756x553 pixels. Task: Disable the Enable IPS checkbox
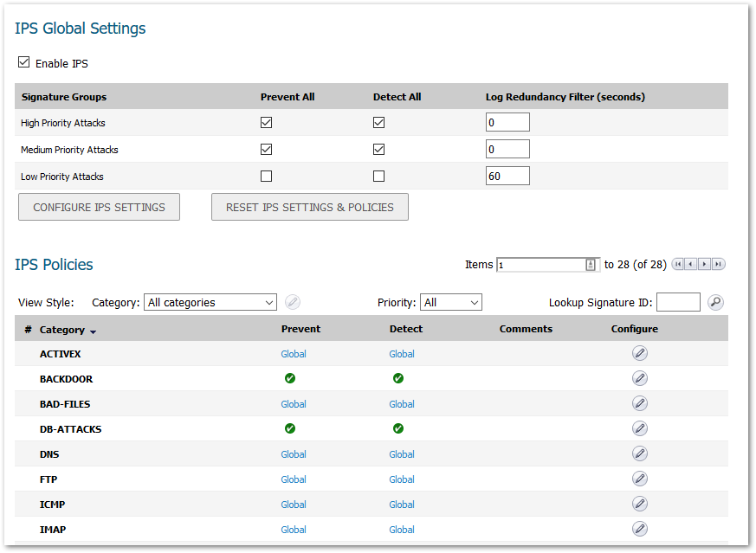24,63
